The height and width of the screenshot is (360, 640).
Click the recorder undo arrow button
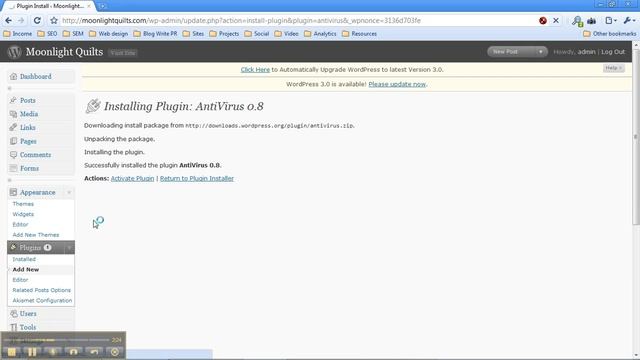click(94, 352)
